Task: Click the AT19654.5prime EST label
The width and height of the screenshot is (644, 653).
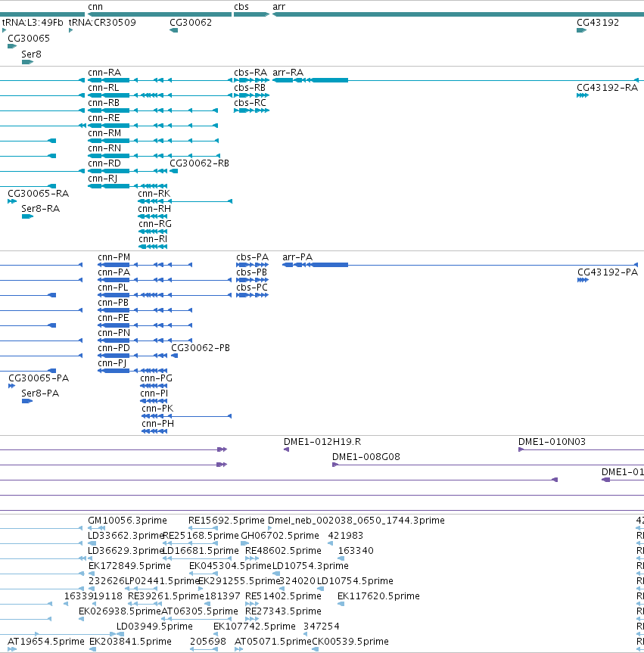Action: point(46,642)
